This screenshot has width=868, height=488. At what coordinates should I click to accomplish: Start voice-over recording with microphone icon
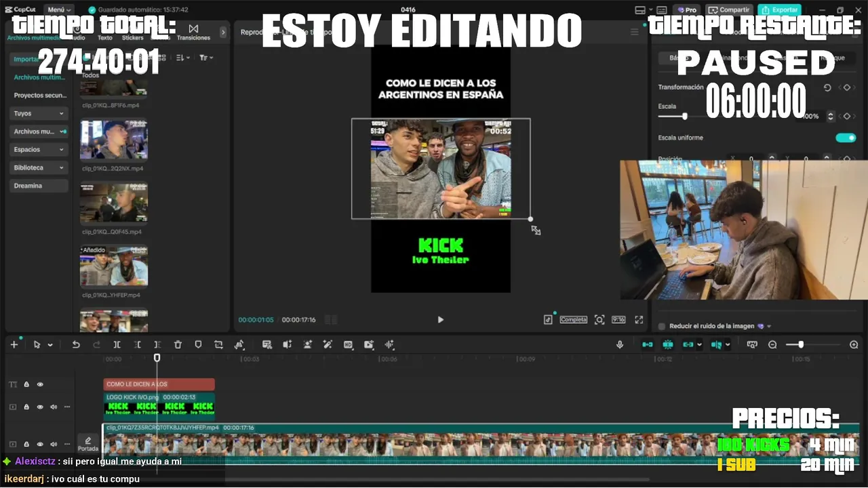620,344
